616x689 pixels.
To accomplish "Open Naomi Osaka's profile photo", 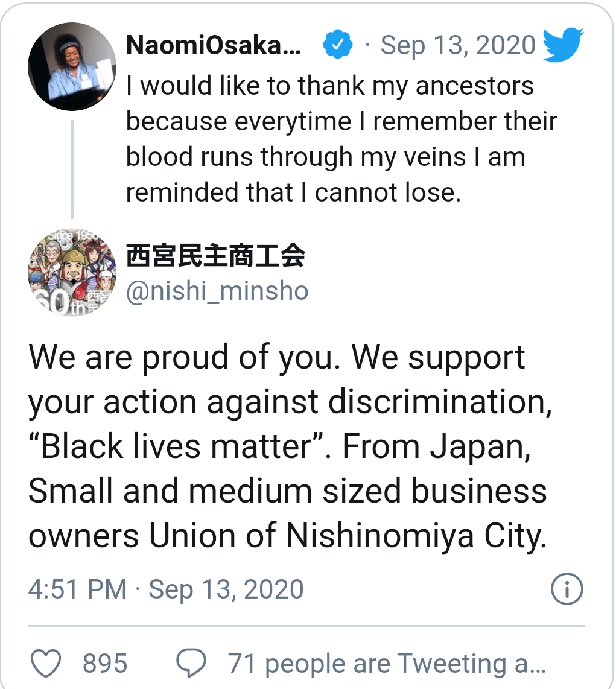I will [72, 68].
